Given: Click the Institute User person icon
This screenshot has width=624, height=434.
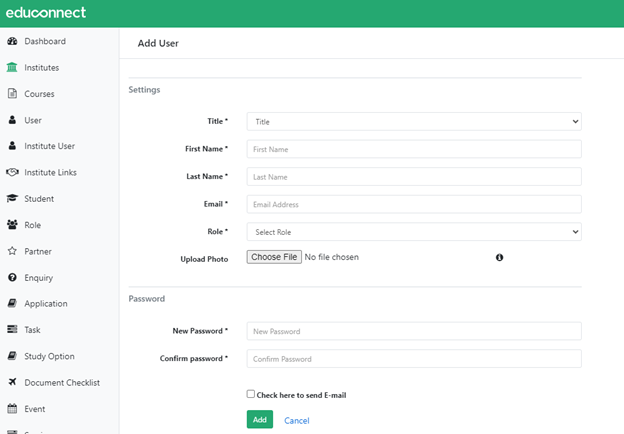Looking at the screenshot, I should (12, 146).
